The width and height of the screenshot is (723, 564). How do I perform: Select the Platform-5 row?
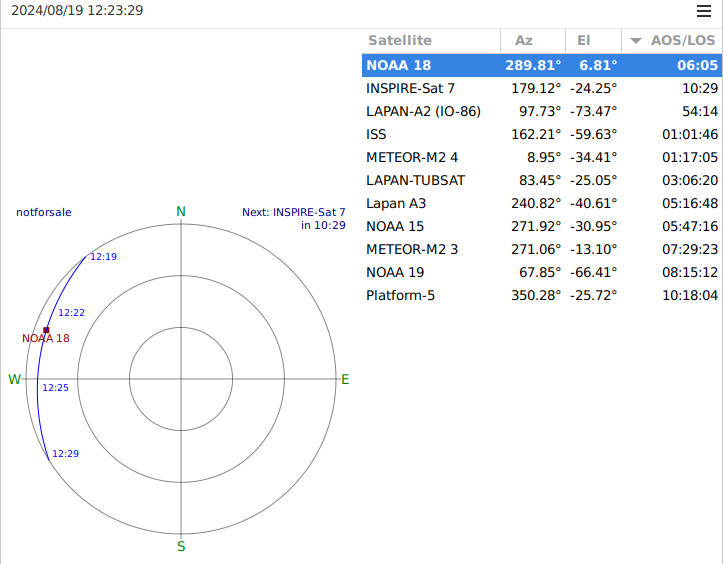[x=542, y=296]
